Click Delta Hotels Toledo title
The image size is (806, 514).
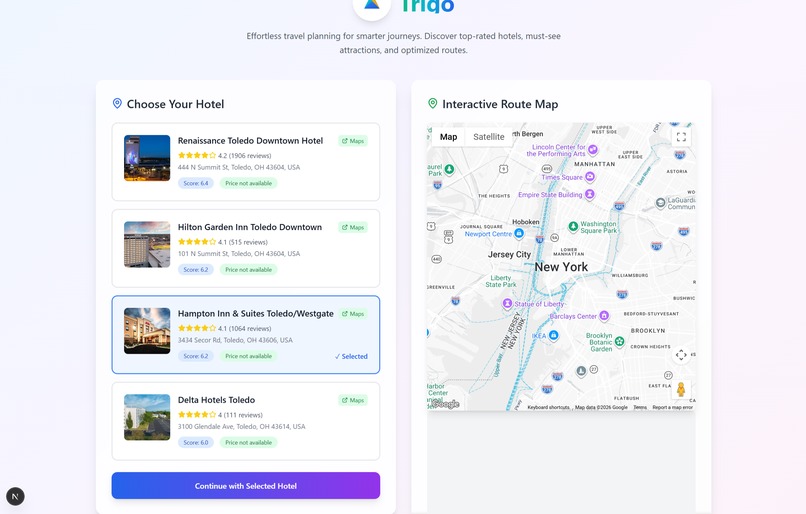coord(216,400)
